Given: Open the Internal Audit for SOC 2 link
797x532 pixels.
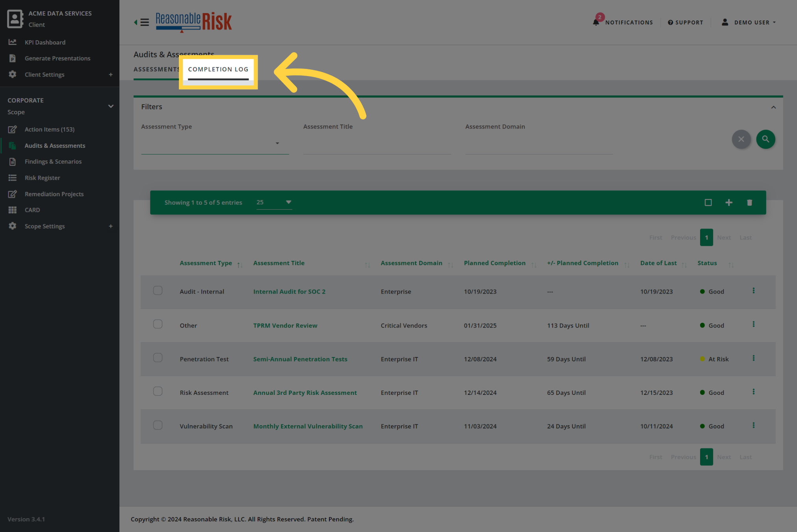Looking at the screenshot, I should [289, 292].
